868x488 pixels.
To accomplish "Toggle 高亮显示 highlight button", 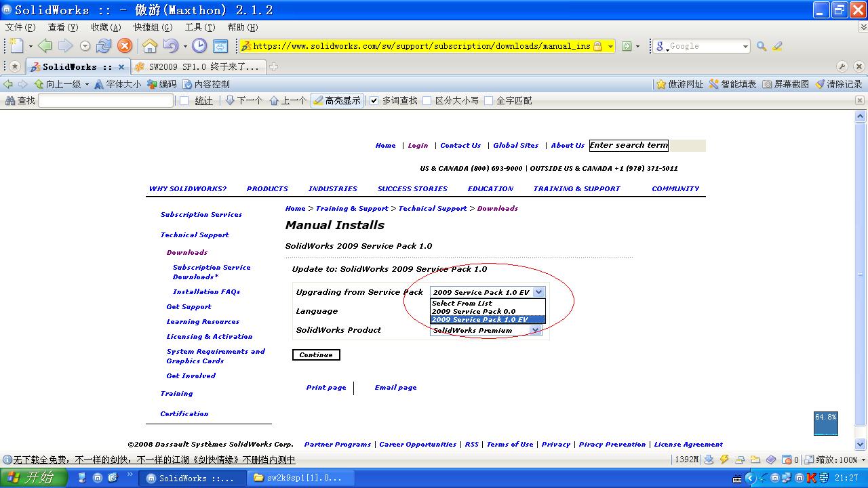I will tap(337, 100).
